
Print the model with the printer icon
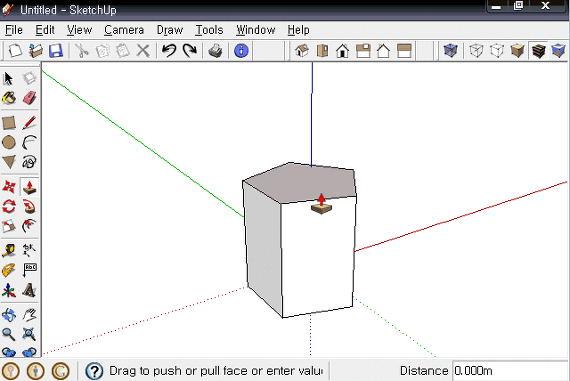(216, 51)
